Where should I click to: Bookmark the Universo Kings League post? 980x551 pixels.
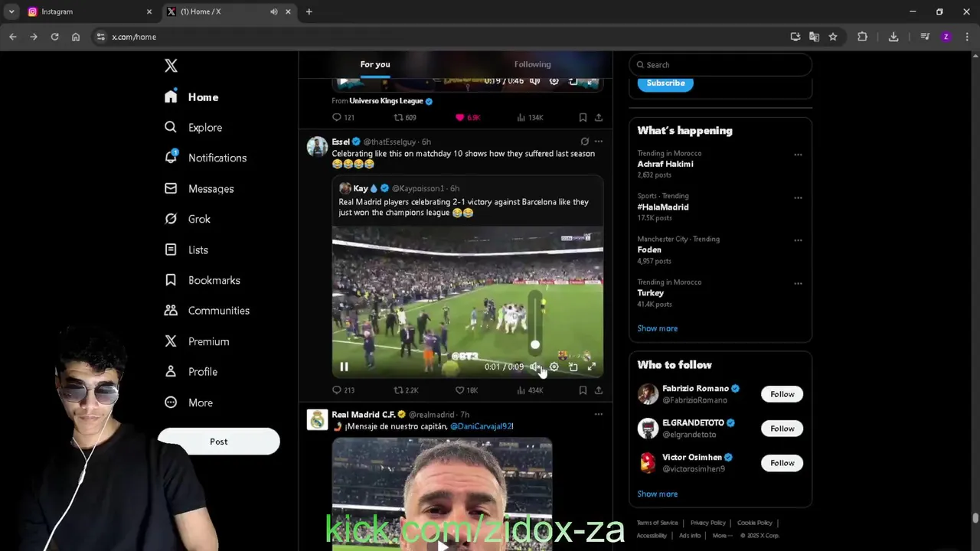(x=583, y=117)
